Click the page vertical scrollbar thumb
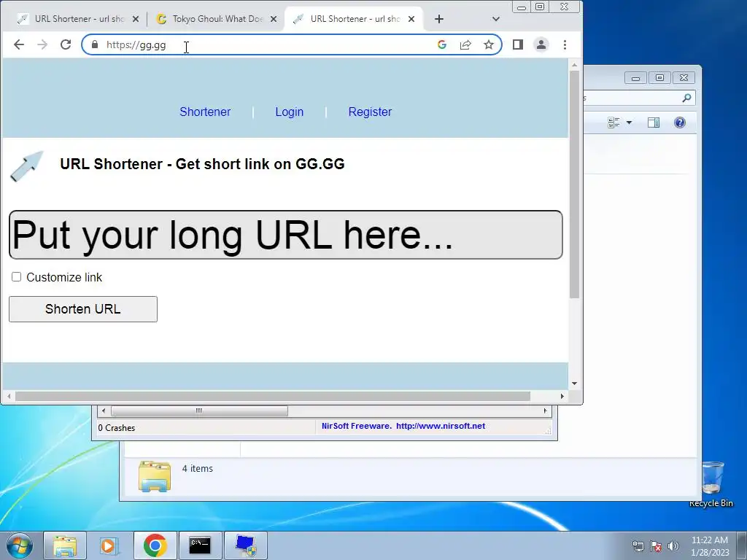The image size is (747, 560). [x=575, y=184]
